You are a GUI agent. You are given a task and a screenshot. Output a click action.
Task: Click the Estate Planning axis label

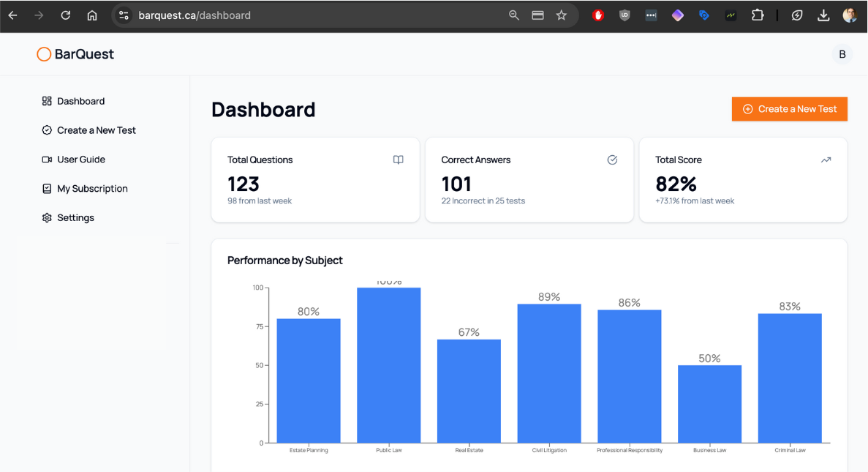[309, 450]
